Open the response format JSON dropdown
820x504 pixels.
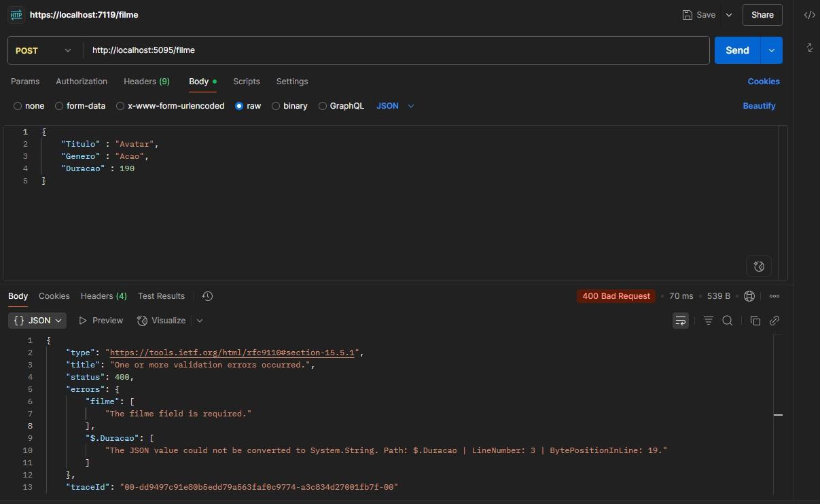pyautogui.click(x=38, y=321)
